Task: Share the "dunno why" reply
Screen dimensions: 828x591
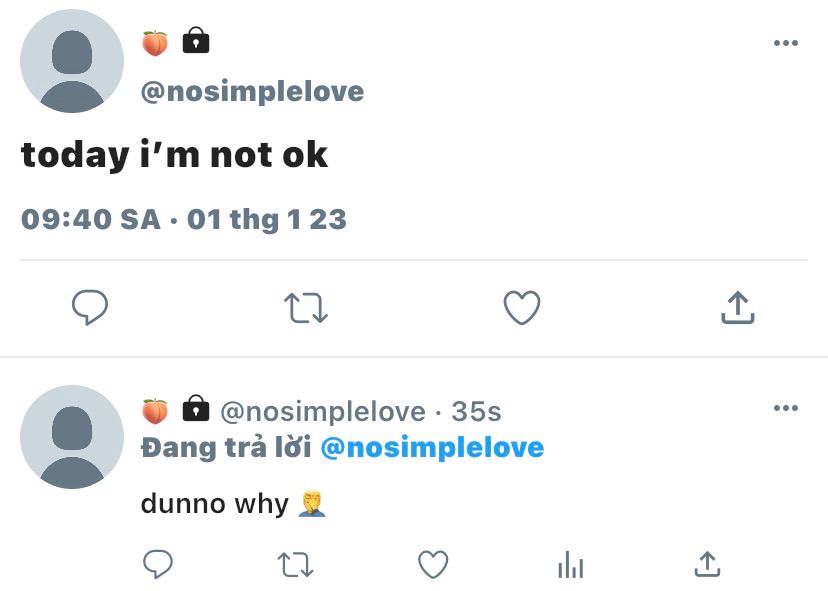Action: pyautogui.click(x=707, y=565)
